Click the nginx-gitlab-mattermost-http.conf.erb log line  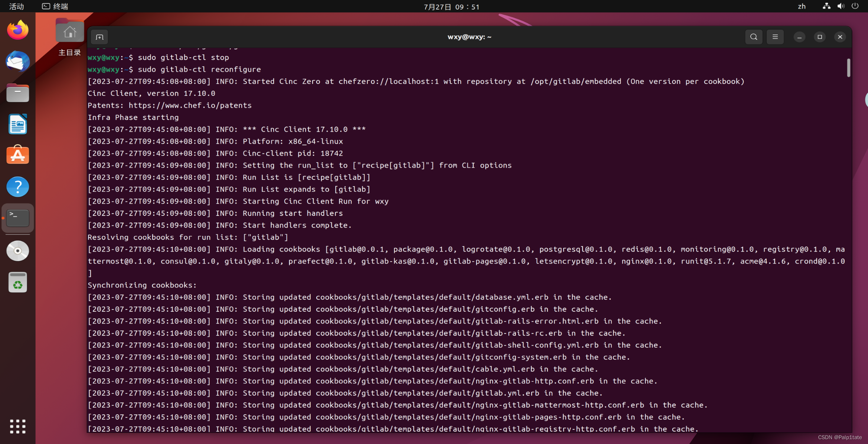(x=398, y=405)
